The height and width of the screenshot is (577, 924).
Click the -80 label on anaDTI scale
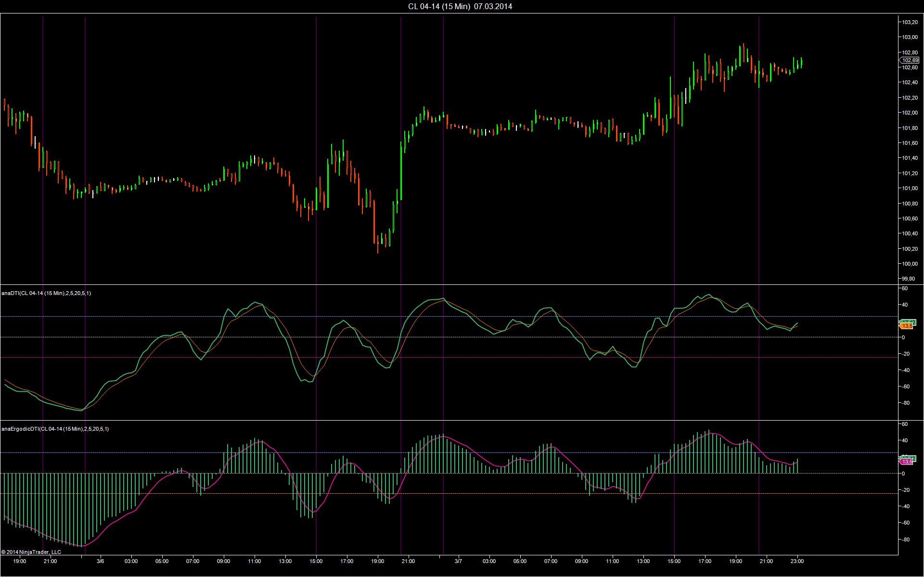point(905,403)
